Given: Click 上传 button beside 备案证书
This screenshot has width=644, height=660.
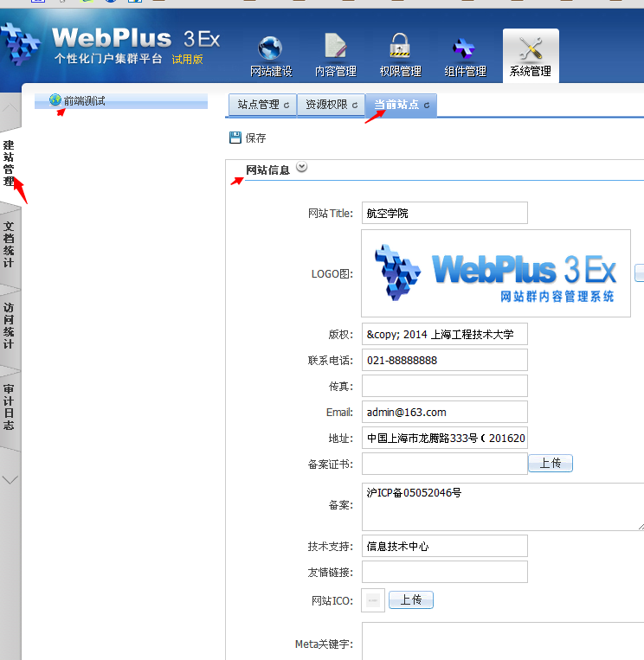Looking at the screenshot, I should pos(551,464).
